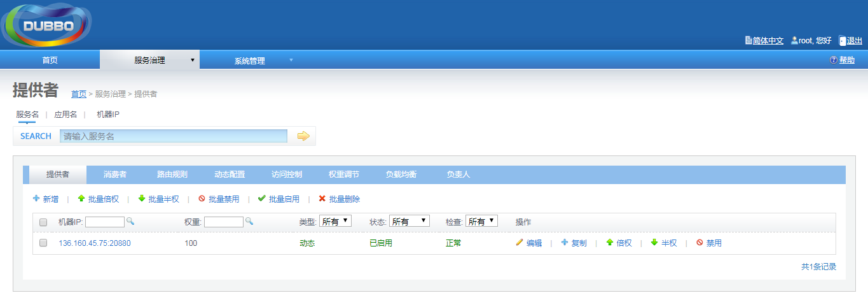
Task: Click the ban icon for row 禁用
Action: pyautogui.click(x=699, y=243)
